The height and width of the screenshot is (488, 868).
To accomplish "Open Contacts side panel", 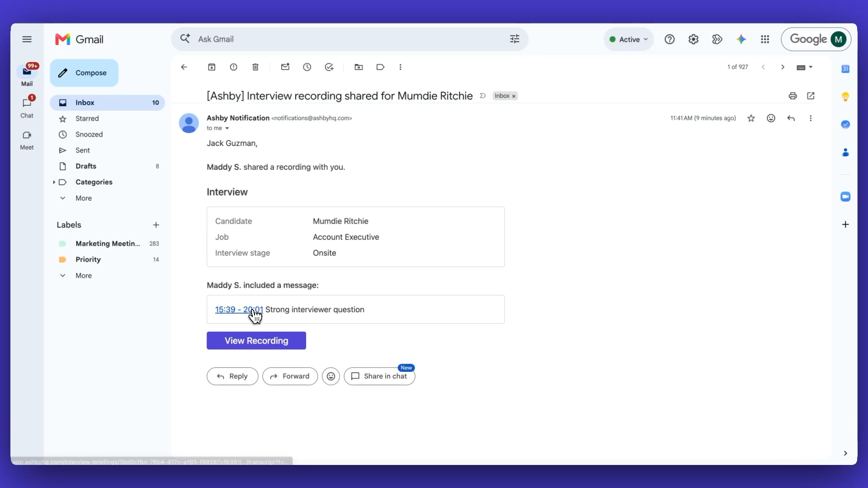I will [845, 152].
